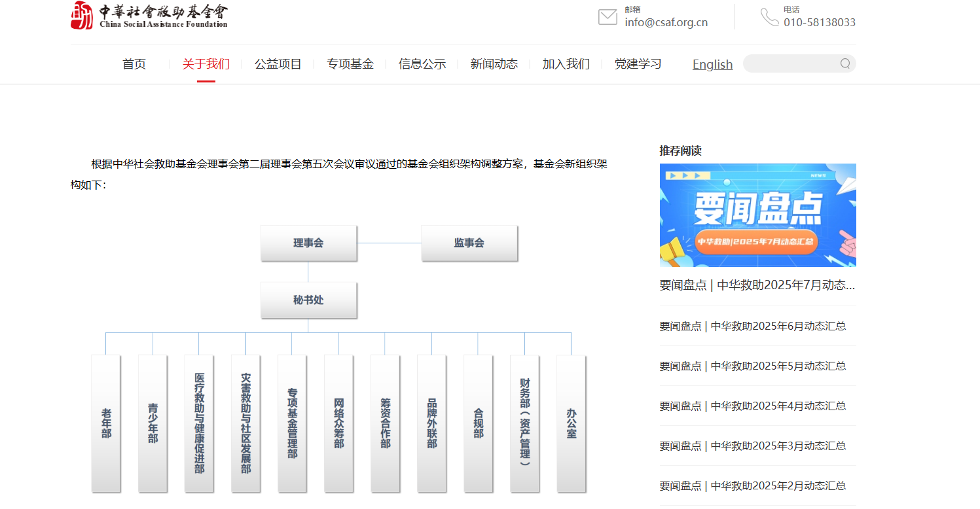Navigate to 新闻动态 page
The width and height of the screenshot is (980, 509).
click(494, 64)
